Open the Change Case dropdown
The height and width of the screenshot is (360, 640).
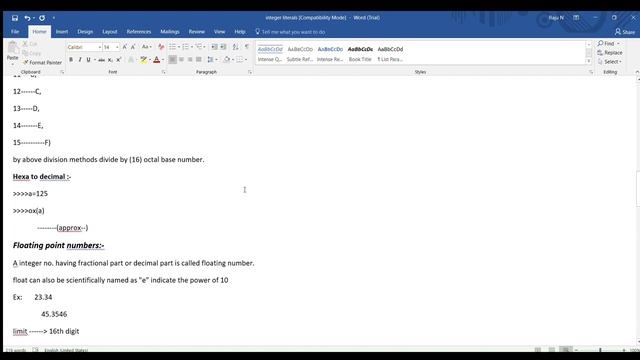click(146, 47)
